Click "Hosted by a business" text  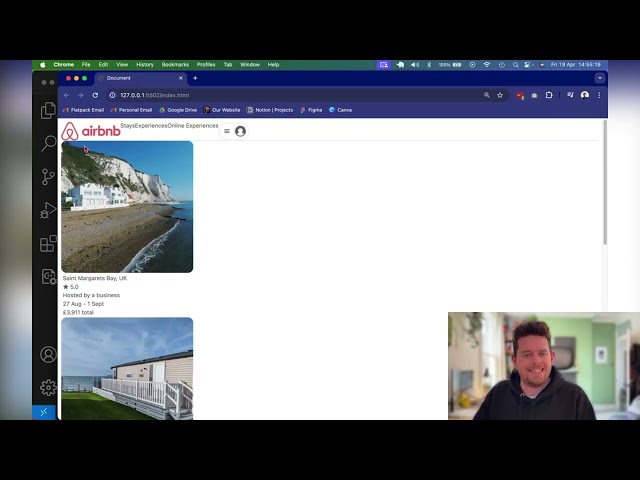tap(91, 295)
